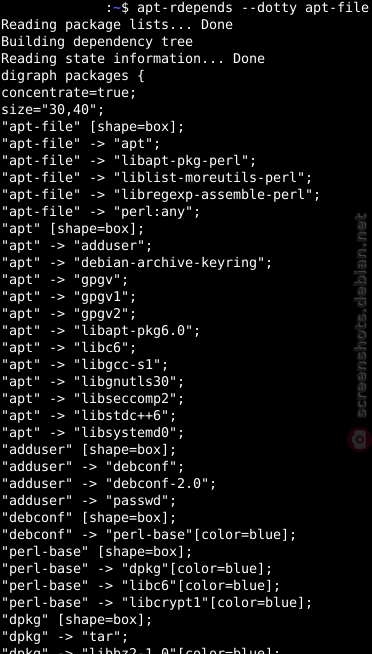Click the libsystemd0 dependency line
372x654 pixels.
click(92, 433)
